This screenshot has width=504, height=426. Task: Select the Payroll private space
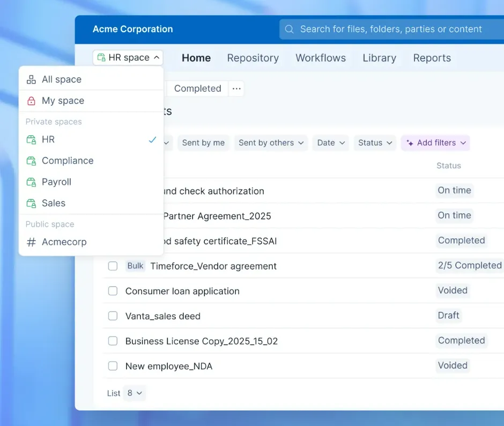coord(56,182)
